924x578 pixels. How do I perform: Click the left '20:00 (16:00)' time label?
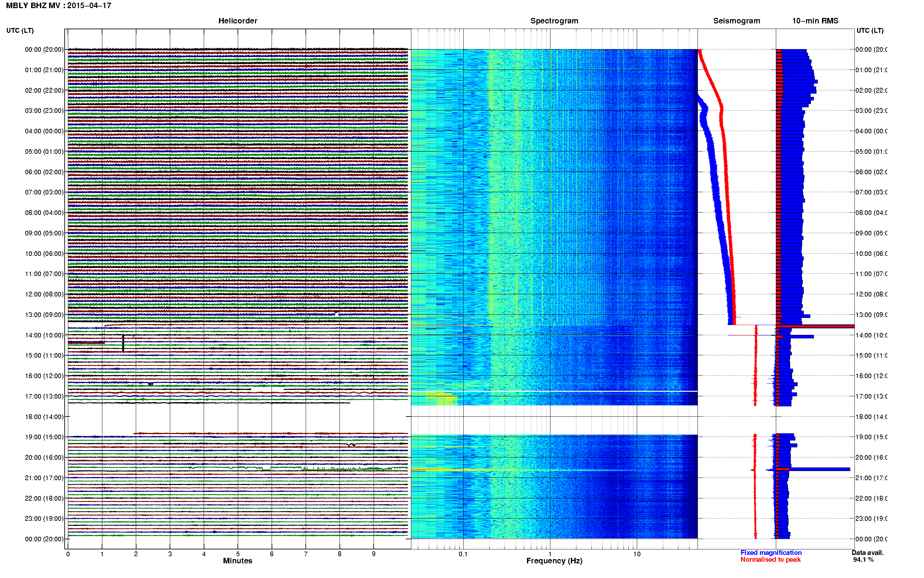(44, 458)
